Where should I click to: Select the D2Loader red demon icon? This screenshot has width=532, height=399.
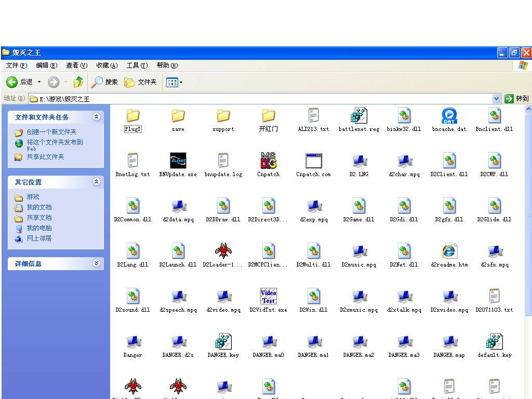(223, 251)
